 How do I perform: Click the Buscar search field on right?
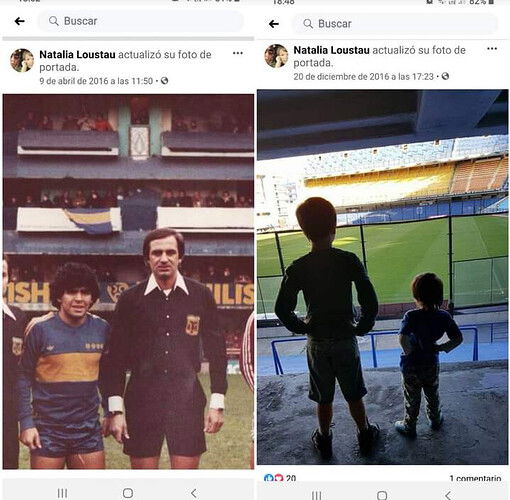[x=395, y=24]
